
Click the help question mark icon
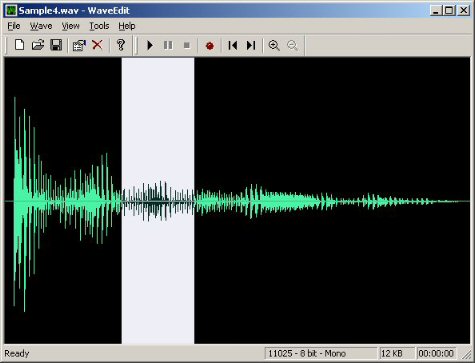coord(121,45)
